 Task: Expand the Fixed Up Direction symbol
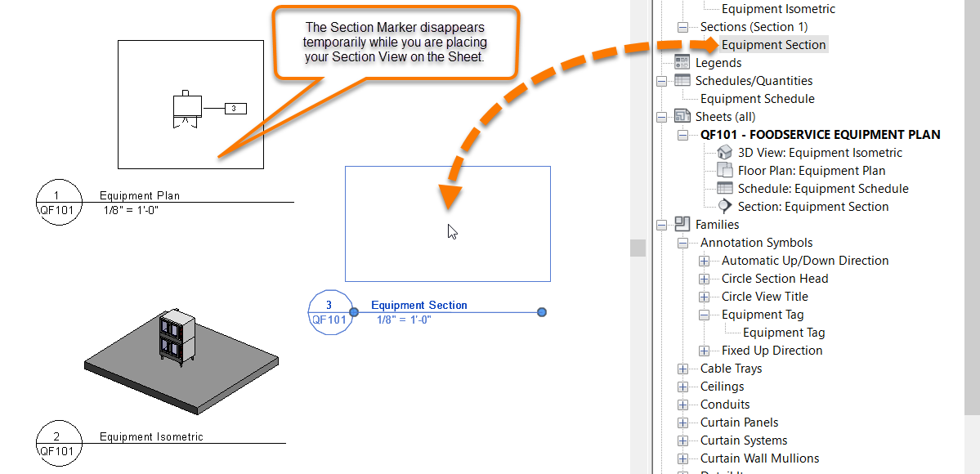tap(705, 350)
